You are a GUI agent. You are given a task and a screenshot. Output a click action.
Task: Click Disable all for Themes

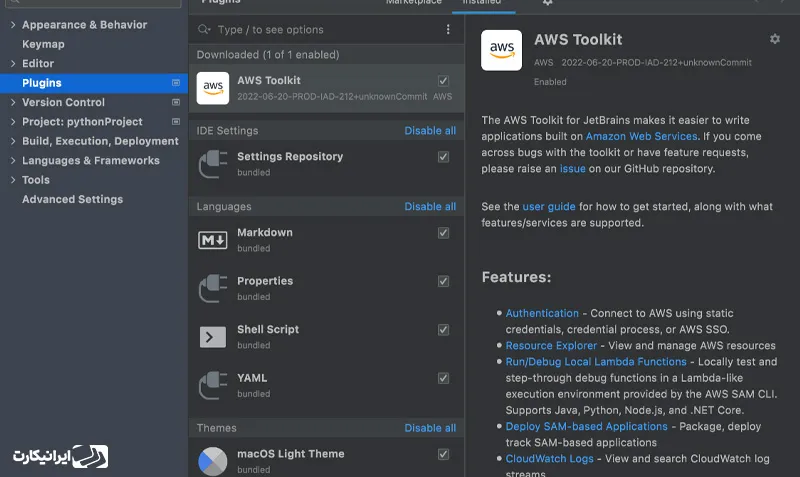click(x=430, y=428)
